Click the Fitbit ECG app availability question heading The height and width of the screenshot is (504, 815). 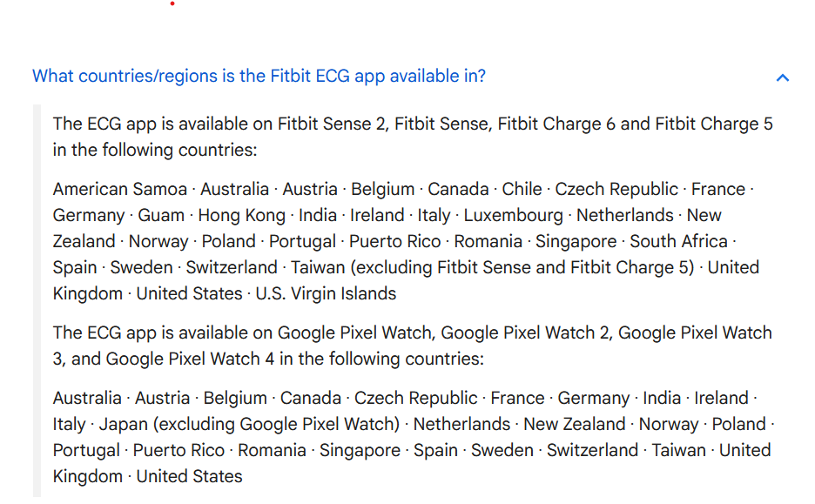point(259,76)
